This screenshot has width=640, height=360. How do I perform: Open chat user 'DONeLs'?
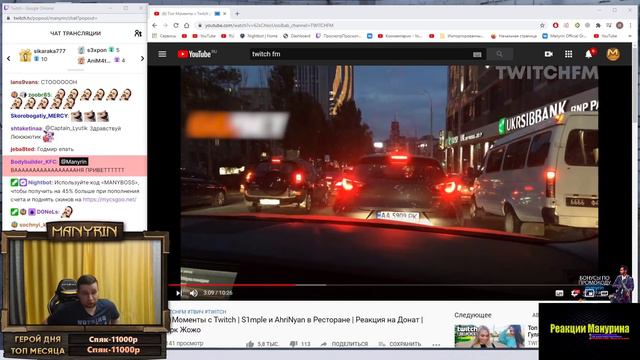[47, 212]
